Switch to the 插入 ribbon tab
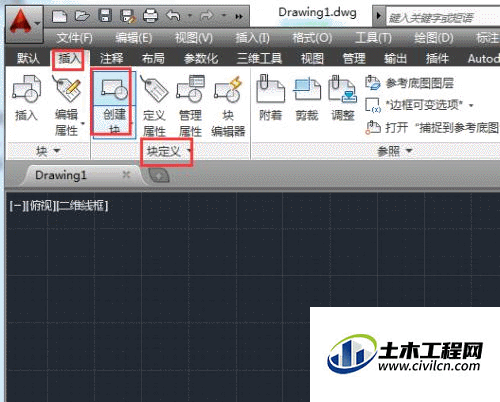The image size is (500, 402). click(x=69, y=59)
